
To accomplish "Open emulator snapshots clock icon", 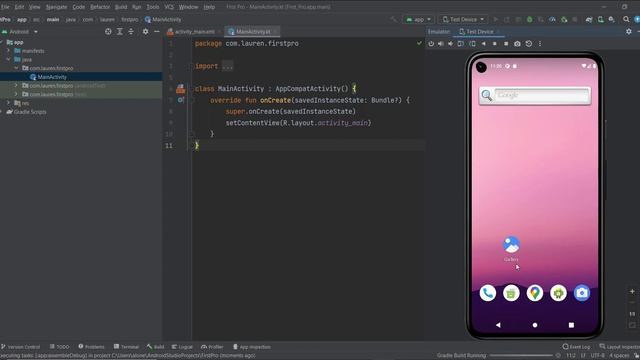I will [529, 44].
